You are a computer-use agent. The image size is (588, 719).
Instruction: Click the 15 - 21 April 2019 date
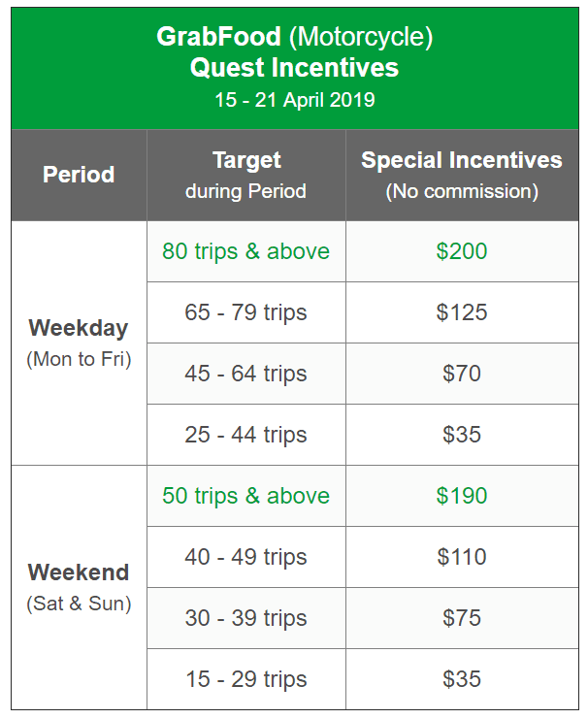point(294,100)
